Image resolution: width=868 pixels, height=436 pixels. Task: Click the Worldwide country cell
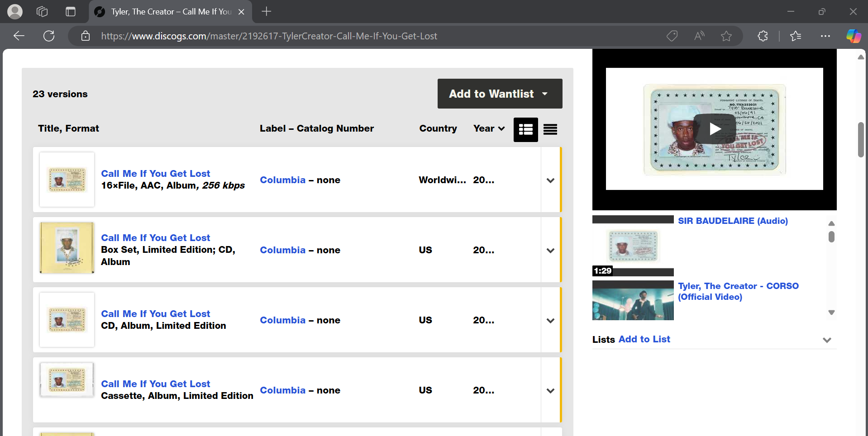pyautogui.click(x=442, y=180)
